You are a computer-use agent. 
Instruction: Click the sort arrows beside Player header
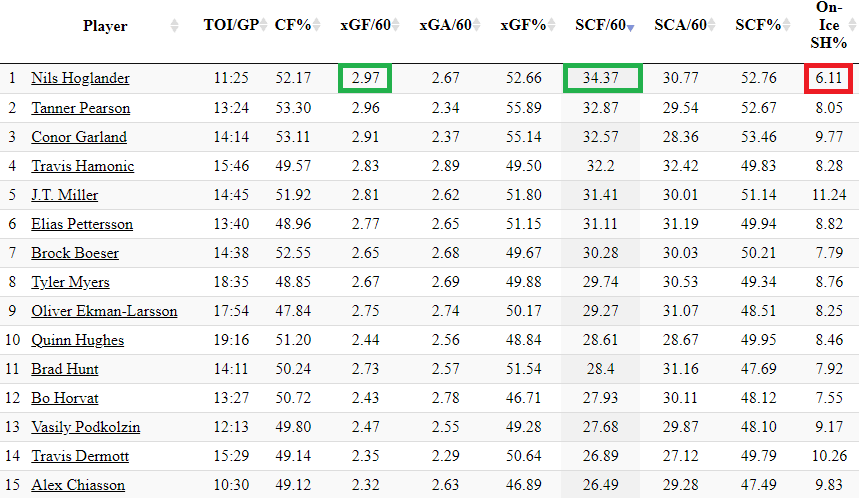(x=175, y=25)
